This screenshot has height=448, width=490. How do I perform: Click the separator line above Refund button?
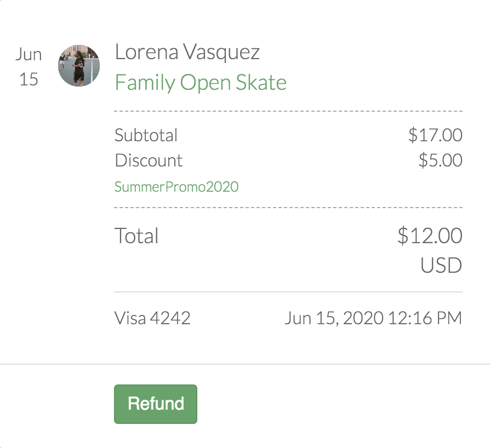click(x=245, y=364)
